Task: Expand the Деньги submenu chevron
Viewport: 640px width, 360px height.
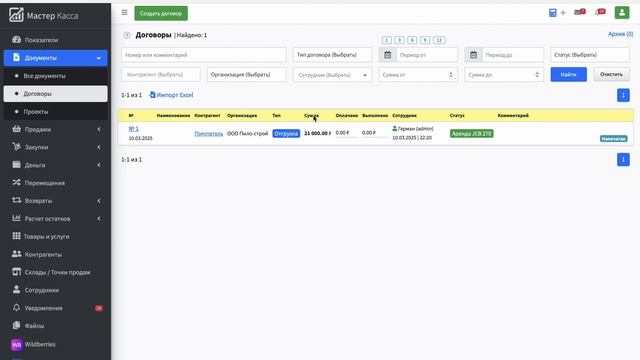Action: point(99,165)
